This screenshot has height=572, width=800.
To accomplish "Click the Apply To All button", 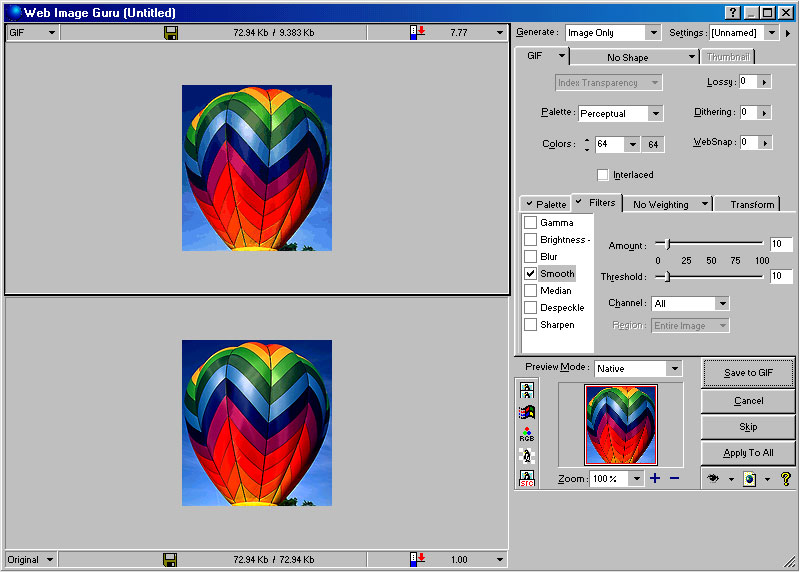I will coord(748,453).
